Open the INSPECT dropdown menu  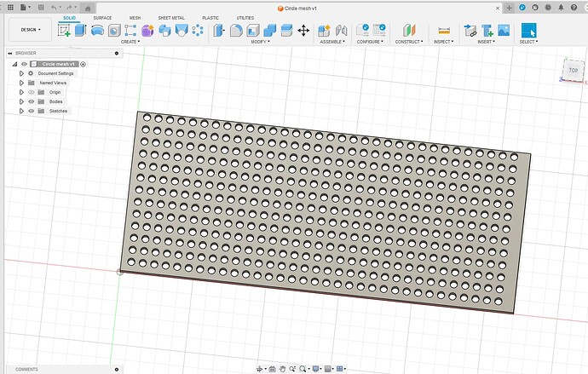444,42
